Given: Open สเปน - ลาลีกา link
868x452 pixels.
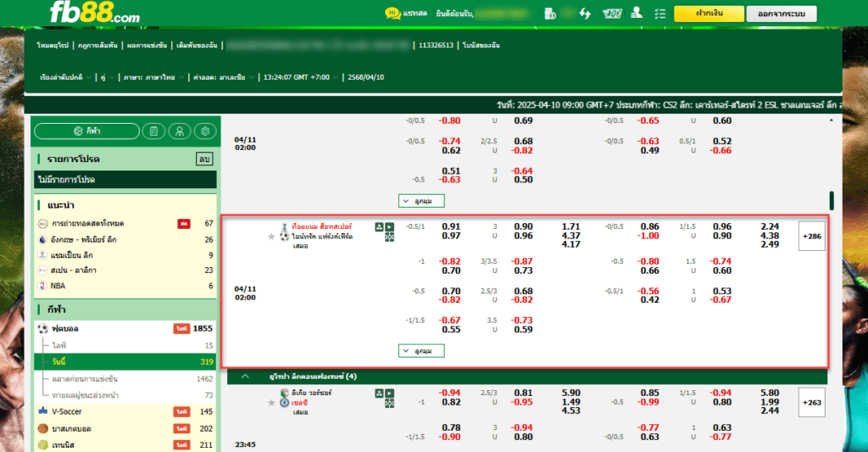Looking at the screenshot, I should 74,271.
